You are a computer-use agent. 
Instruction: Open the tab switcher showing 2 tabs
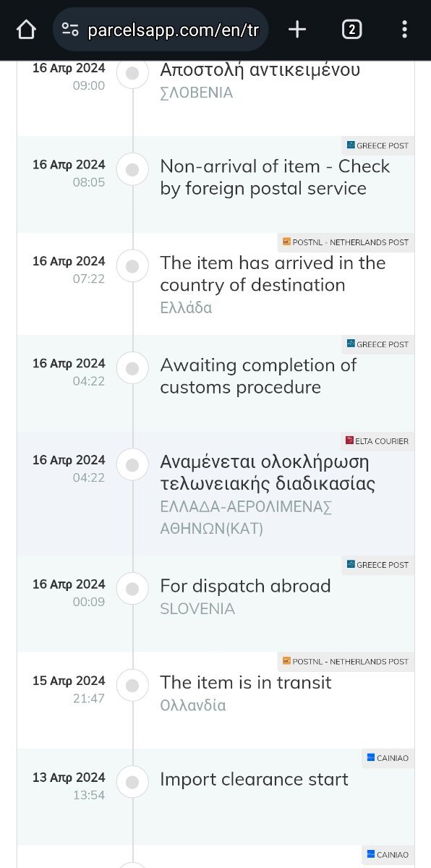[x=351, y=30]
